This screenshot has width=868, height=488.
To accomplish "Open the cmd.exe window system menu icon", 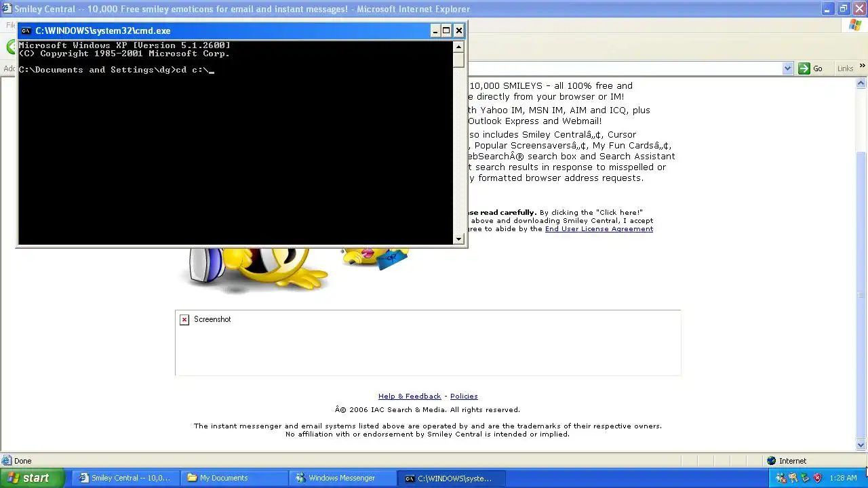I will [26, 30].
